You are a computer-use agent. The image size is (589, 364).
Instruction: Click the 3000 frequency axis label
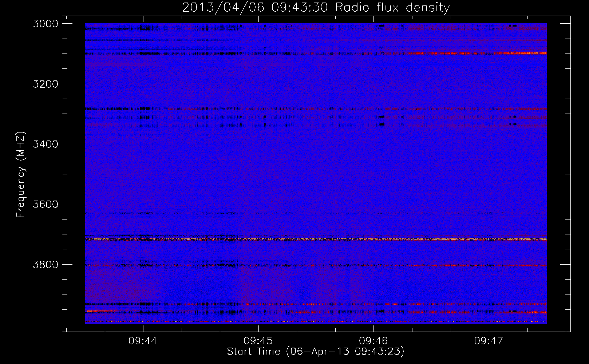coord(46,24)
